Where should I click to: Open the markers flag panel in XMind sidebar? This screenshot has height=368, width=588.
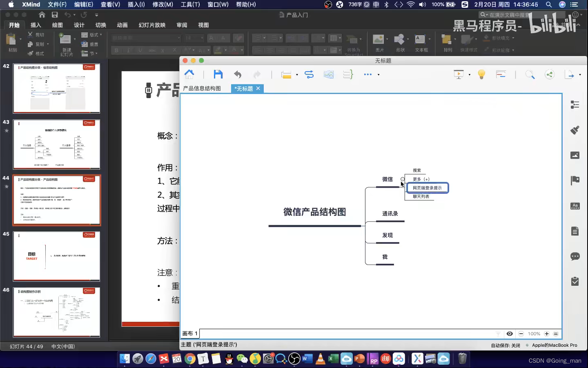tap(575, 180)
